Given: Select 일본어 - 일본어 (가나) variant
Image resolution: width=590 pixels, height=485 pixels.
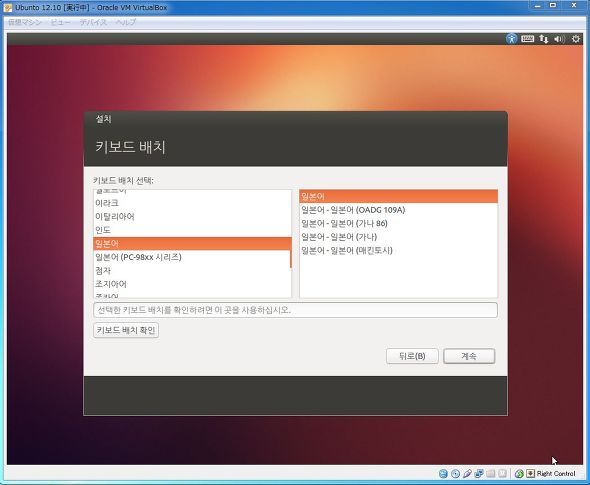Looking at the screenshot, I should [x=398, y=237].
